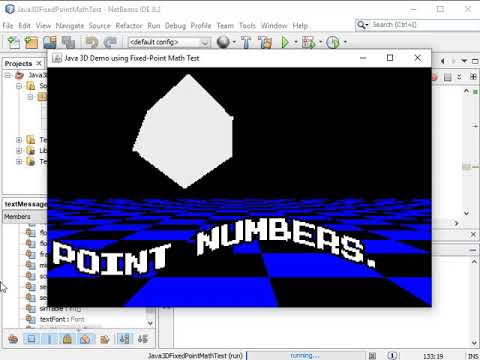
Task: Collapse the root Java project node
Action: (8, 75)
